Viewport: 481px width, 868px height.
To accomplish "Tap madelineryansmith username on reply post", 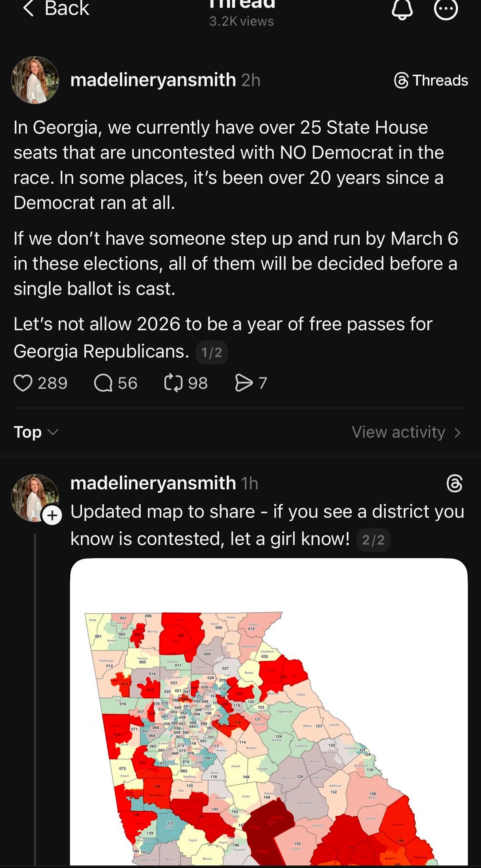I will 153,483.
